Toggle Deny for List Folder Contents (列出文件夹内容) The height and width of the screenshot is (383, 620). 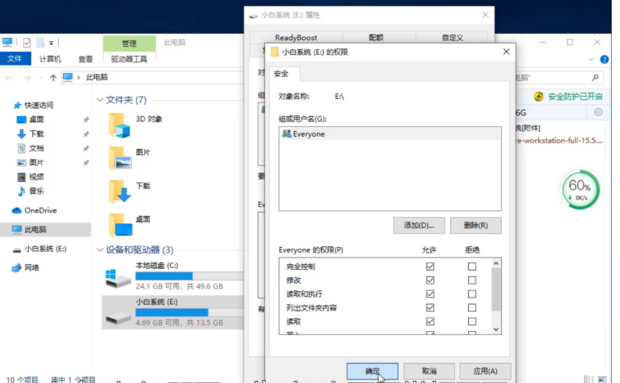tap(472, 308)
